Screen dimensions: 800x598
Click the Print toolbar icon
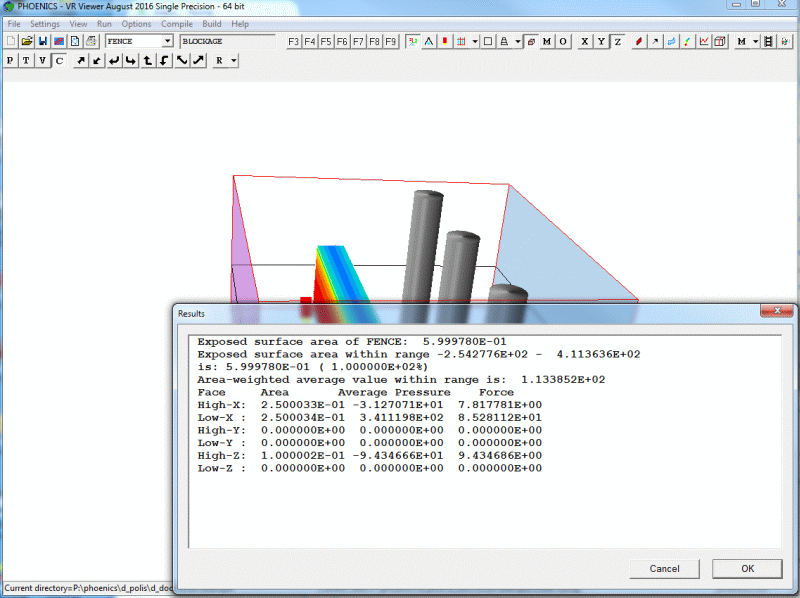[90, 41]
